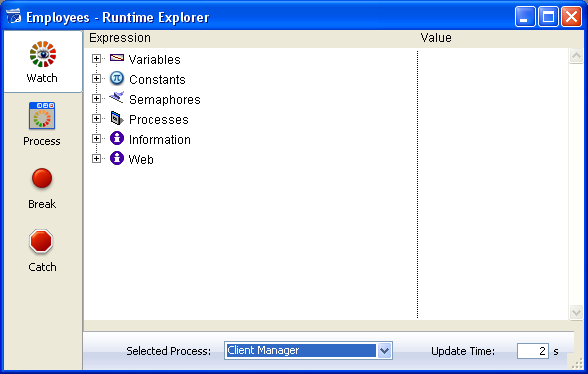Click the Variables node icon
This screenshot has width=588, height=374.
point(117,58)
